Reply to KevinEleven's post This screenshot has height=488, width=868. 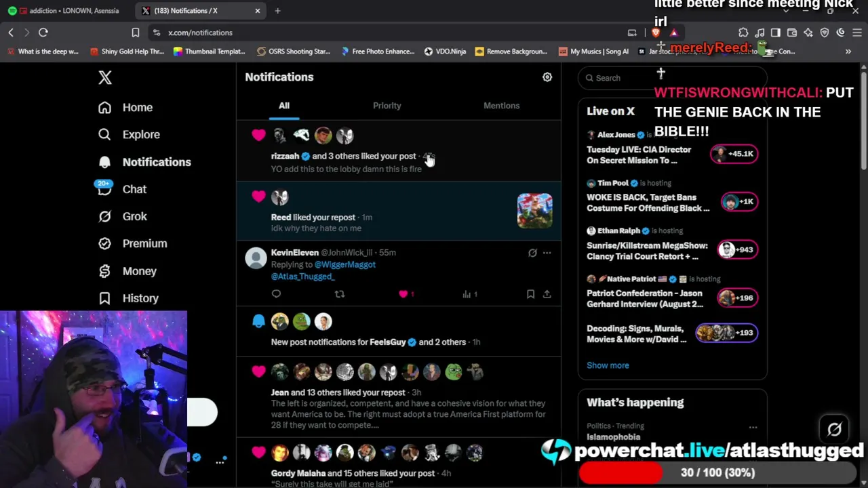(x=276, y=294)
